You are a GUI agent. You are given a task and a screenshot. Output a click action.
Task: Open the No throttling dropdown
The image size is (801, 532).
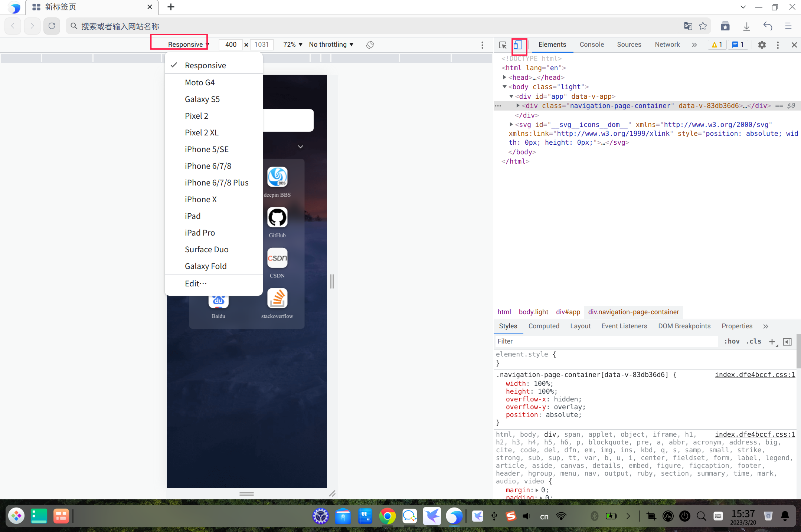click(x=331, y=45)
